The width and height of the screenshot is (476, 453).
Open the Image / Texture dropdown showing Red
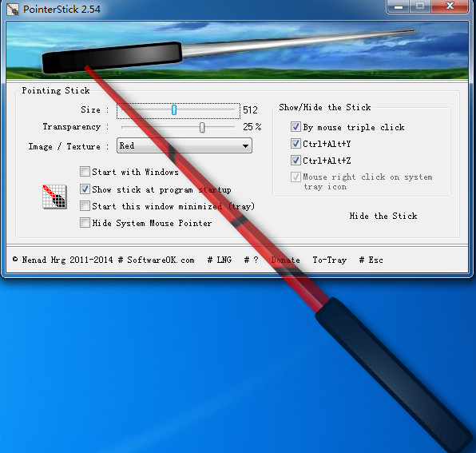pos(184,145)
